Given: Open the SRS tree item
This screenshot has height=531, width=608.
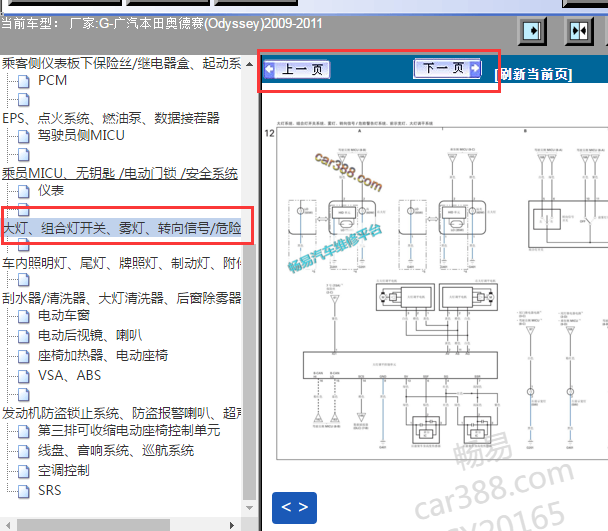Looking at the screenshot, I should click(x=50, y=490).
